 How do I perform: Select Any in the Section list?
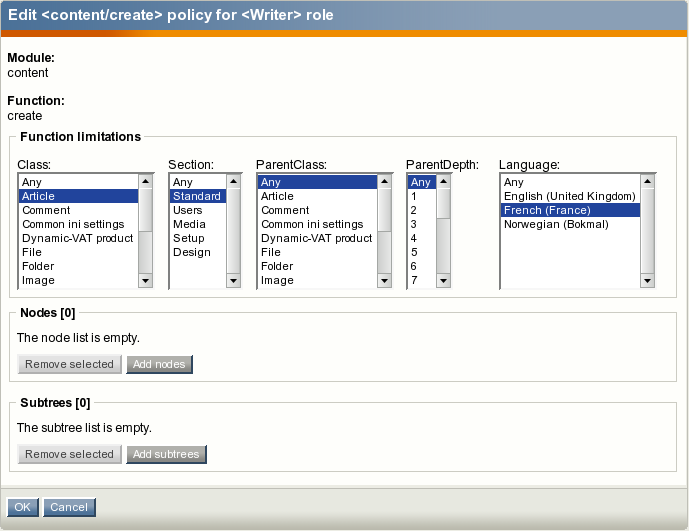(x=198, y=182)
